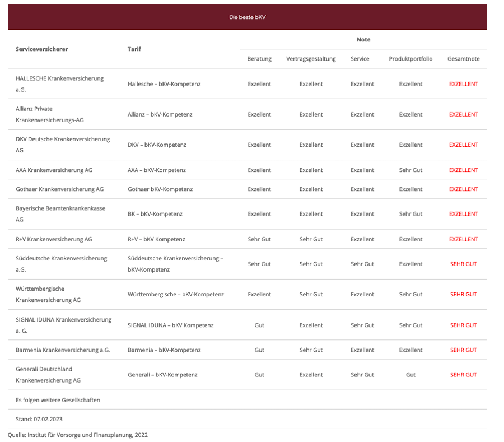The height and width of the screenshot is (442, 504).
Task: Click Generali's 'Gut' Produktportfolio grade
Action: pyautogui.click(x=410, y=374)
